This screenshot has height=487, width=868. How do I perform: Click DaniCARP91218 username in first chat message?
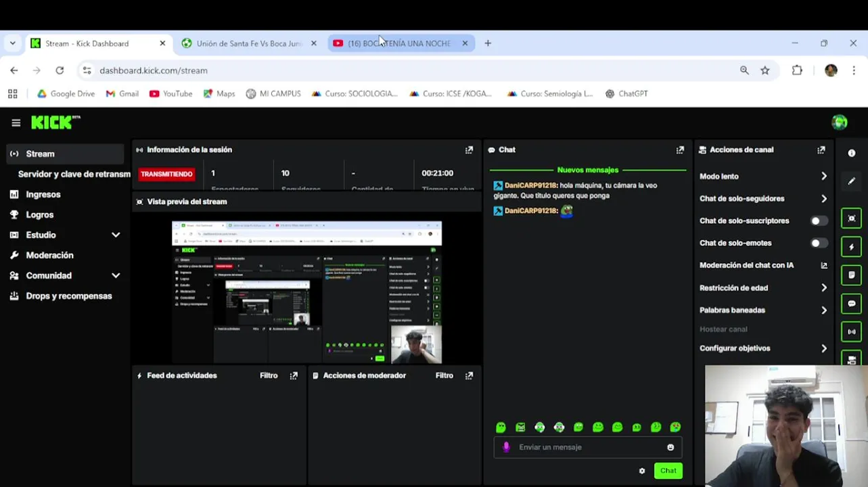pos(530,185)
